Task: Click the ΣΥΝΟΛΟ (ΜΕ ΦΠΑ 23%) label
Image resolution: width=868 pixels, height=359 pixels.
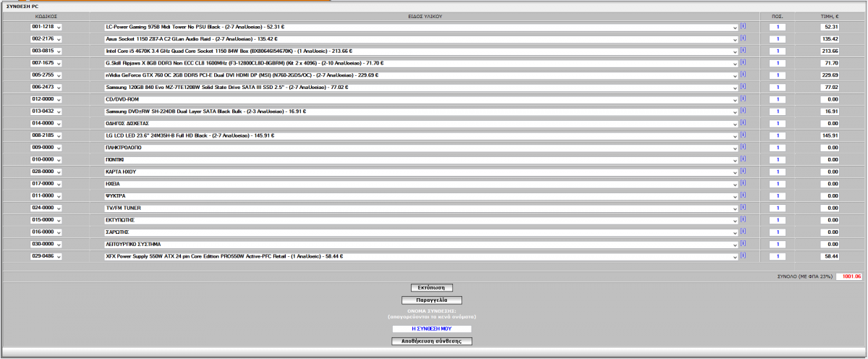Action: pos(806,276)
